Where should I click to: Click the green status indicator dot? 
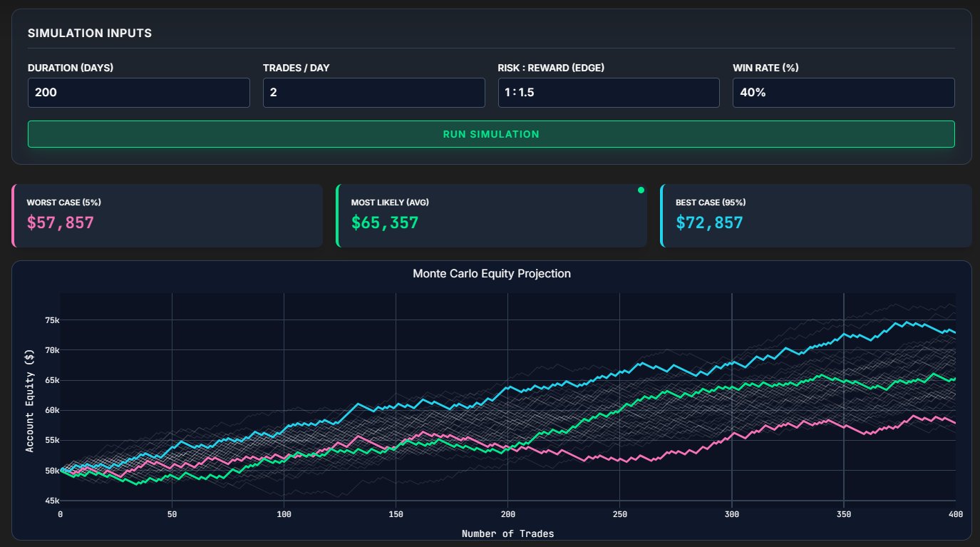tap(641, 189)
